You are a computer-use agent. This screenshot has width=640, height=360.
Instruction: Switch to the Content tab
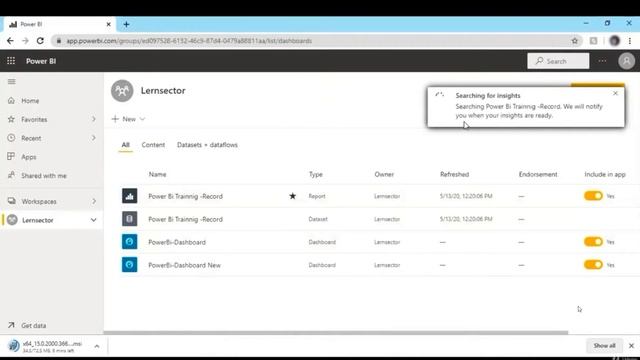[x=153, y=145]
